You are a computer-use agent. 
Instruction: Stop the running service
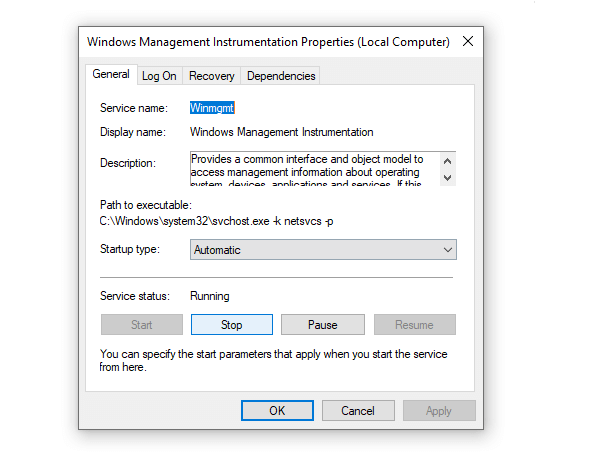[232, 325]
